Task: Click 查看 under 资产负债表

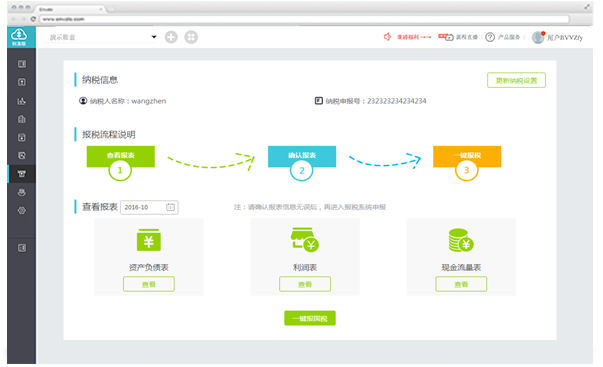Action: (x=149, y=284)
